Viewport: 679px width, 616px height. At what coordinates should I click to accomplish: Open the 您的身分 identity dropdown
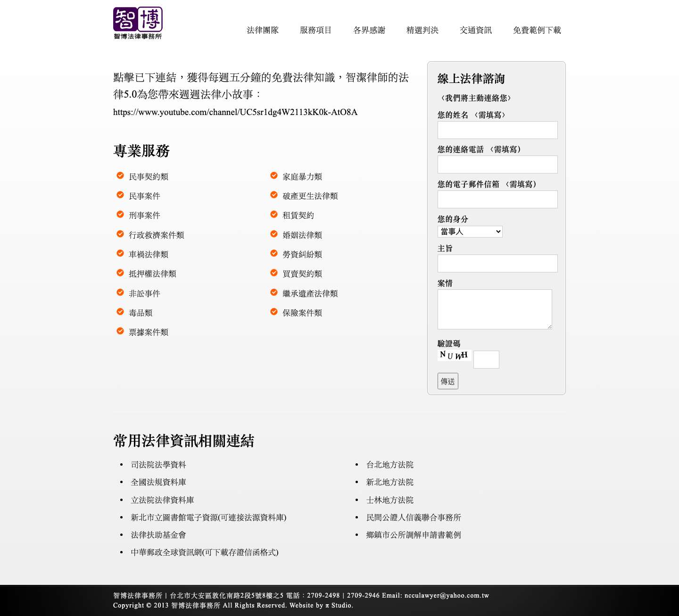(x=470, y=231)
